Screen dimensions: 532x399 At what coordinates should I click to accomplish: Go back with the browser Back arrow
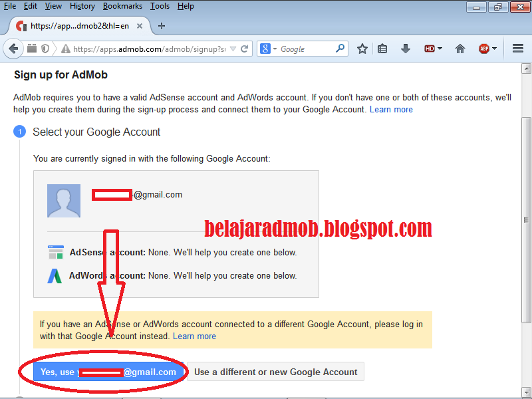pyautogui.click(x=13, y=49)
